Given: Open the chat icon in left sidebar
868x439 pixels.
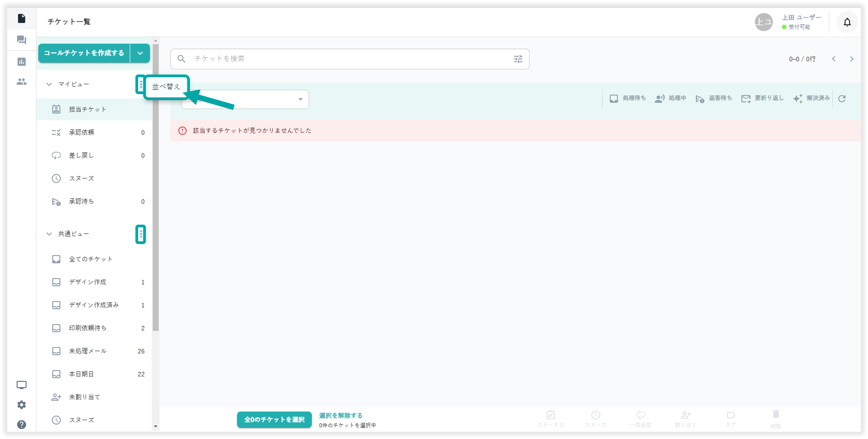Looking at the screenshot, I should [x=22, y=40].
